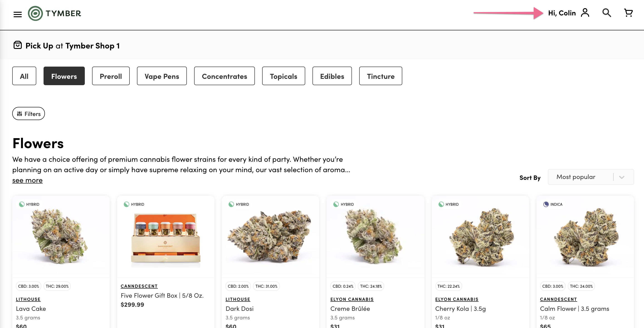Open the Most popular sort selector
644x328 pixels.
coord(590,177)
